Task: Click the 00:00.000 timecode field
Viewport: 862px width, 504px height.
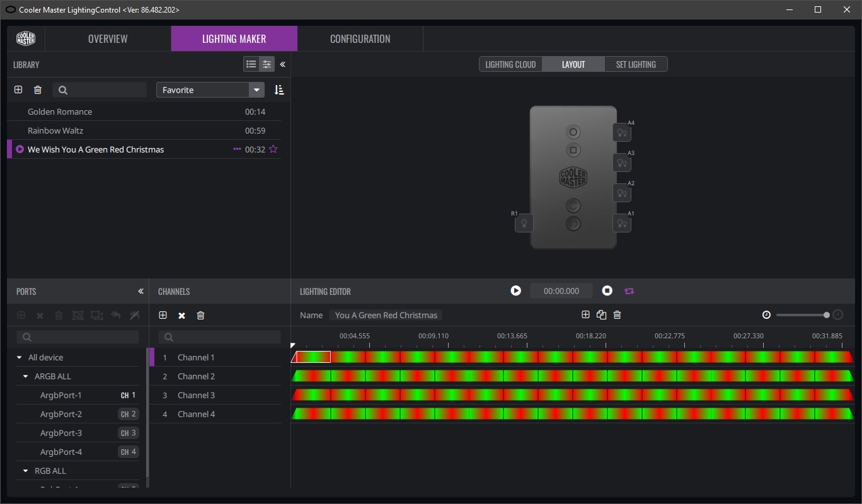Action: tap(561, 290)
